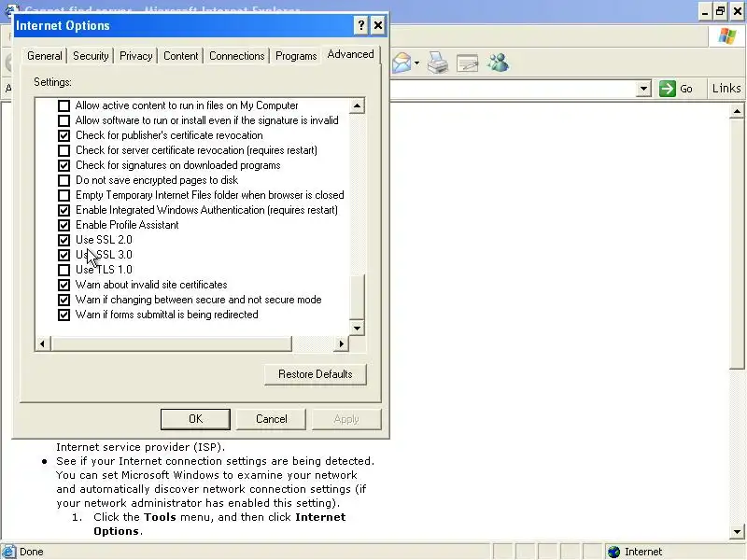Click the Restore Defaults button

(x=316, y=374)
